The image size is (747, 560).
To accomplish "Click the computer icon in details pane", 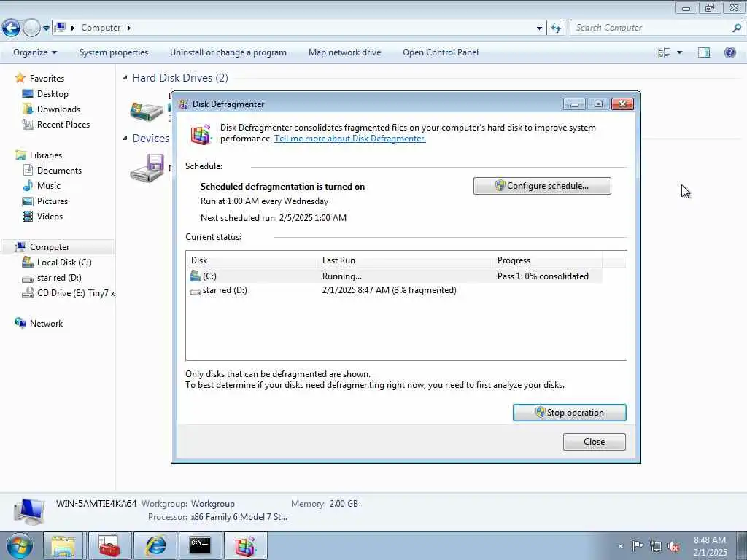I will point(29,511).
